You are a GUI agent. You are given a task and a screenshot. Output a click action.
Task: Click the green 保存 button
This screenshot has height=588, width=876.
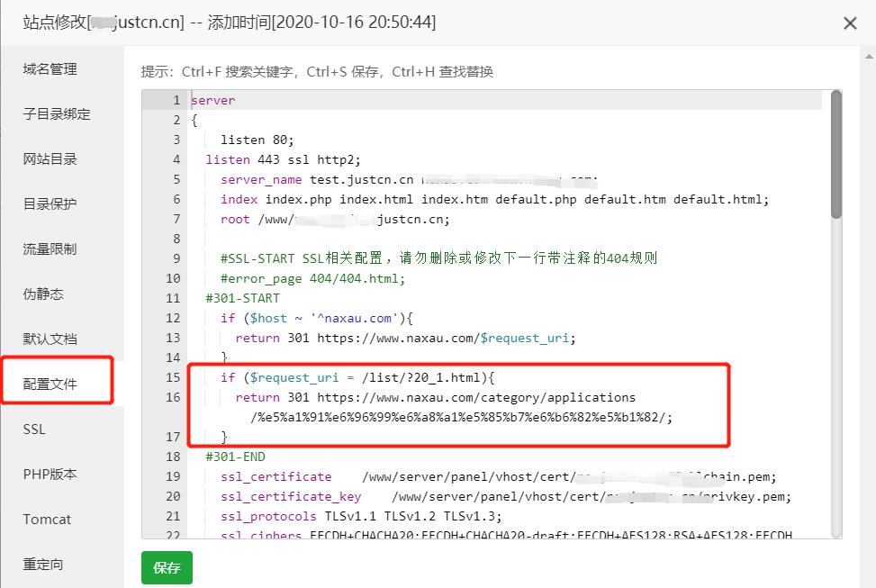point(167,568)
